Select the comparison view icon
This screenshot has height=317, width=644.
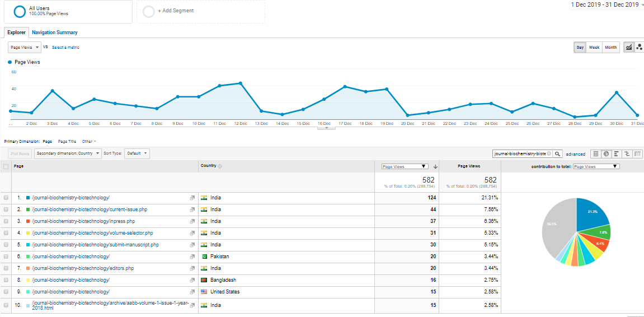click(x=627, y=153)
